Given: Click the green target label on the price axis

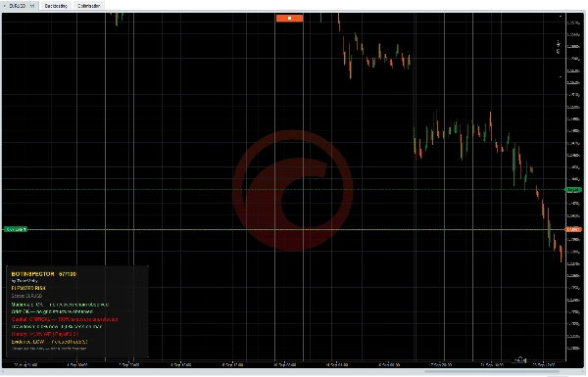Looking at the screenshot, I should (x=573, y=190).
